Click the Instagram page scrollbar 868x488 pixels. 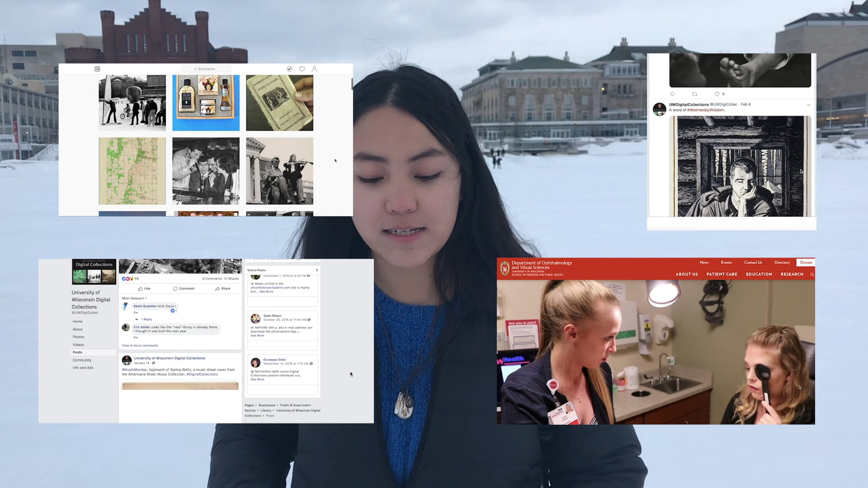coord(352,84)
